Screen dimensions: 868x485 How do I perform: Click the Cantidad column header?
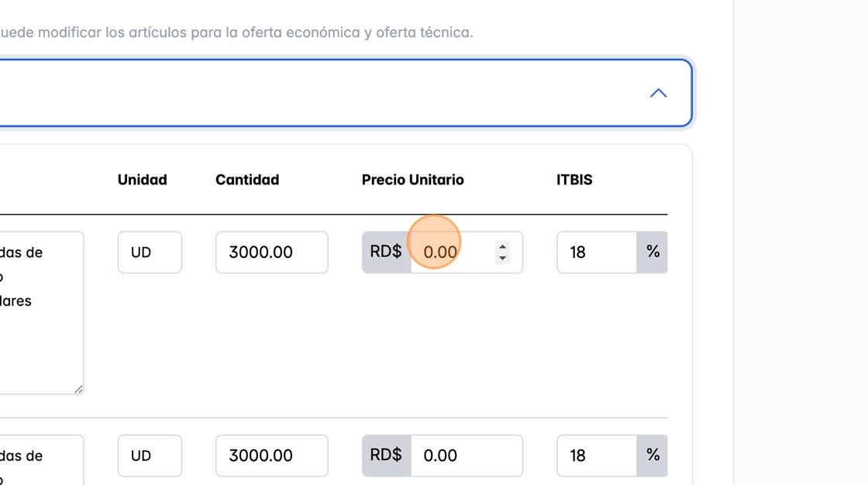click(x=247, y=180)
